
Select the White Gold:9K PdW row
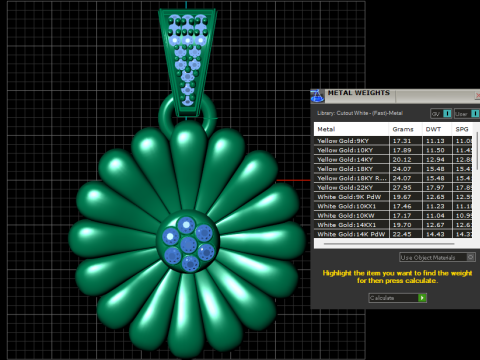[393, 197]
